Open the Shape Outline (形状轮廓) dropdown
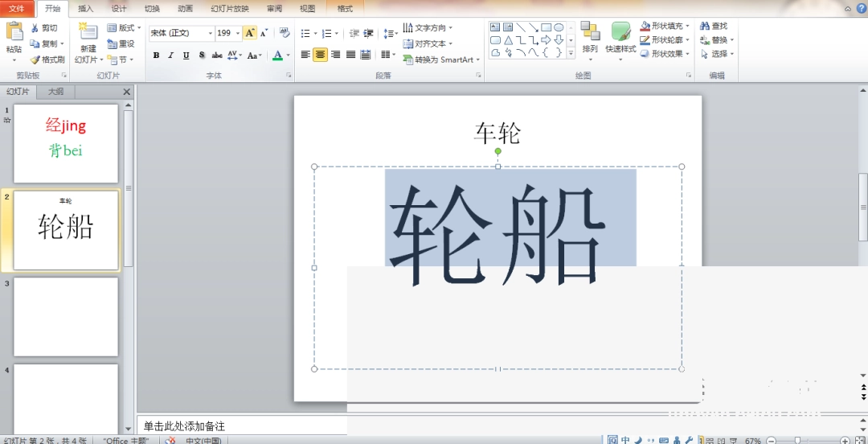The width and height of the screenshot is (868, 444). [x=665, y=40]
